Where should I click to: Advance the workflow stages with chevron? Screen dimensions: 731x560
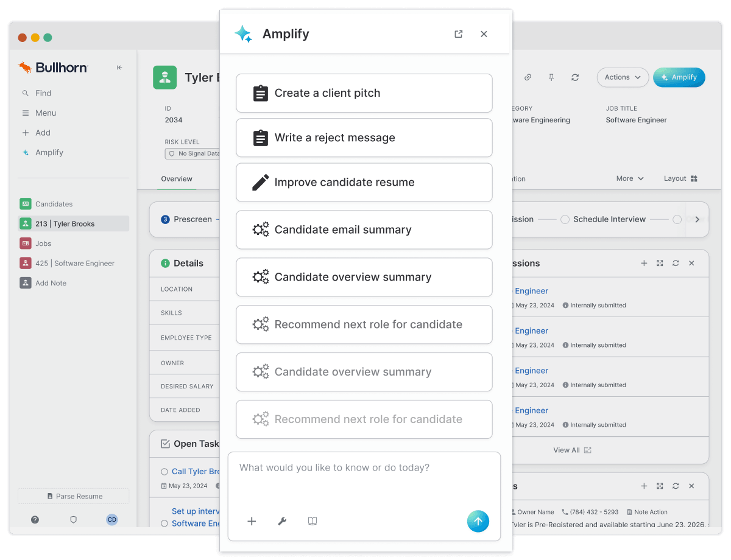[x=697, y=219]
